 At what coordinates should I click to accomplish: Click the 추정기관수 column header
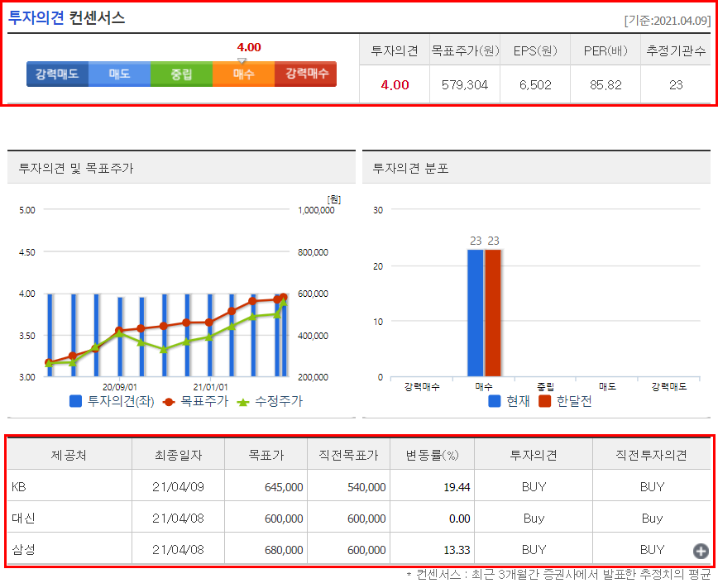tap(676, 50)
